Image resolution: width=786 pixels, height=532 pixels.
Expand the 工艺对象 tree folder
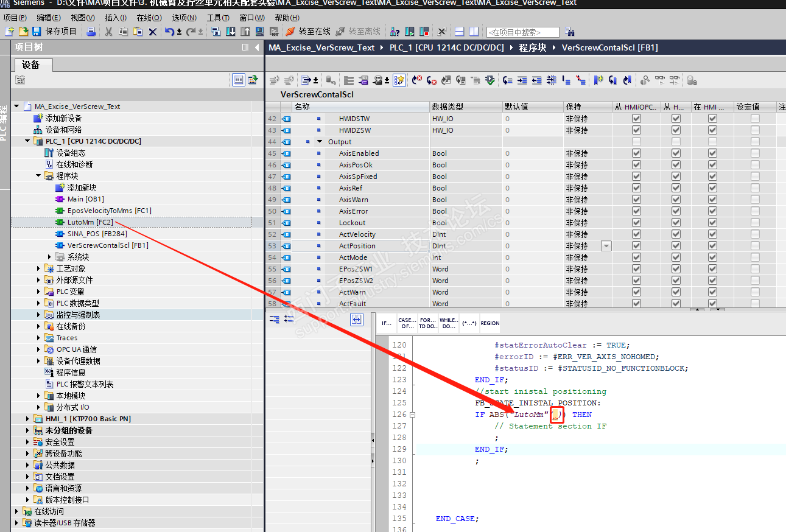coord(38,268)
